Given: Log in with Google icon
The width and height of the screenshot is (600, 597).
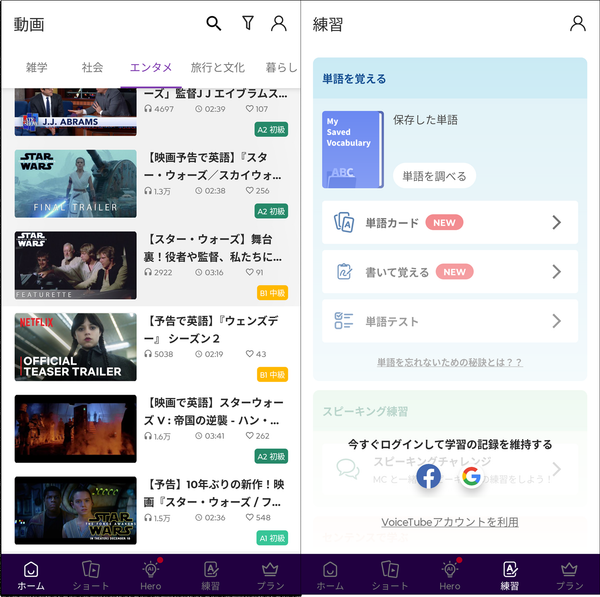Looking at the screenshot, I should click(471, 476).
